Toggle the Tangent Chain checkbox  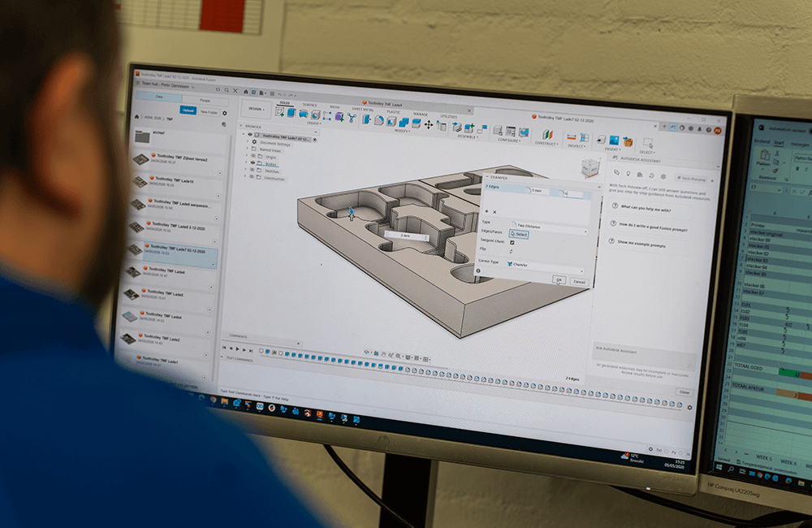512,242
